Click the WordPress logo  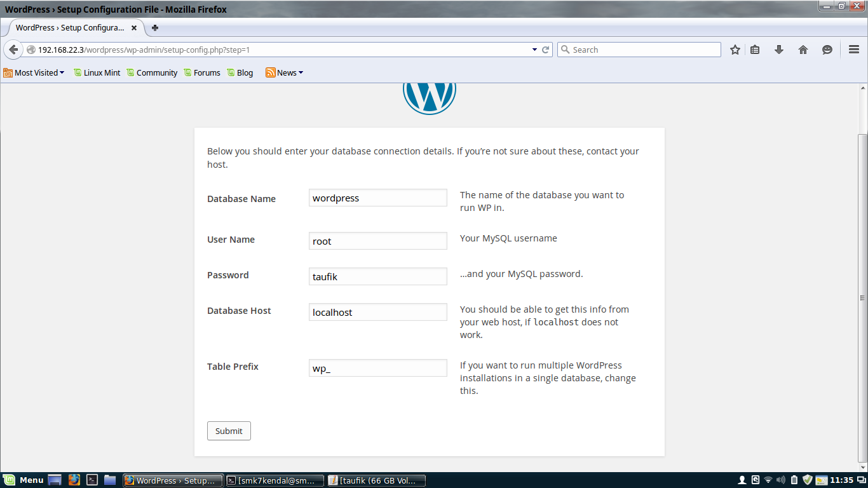coord(430,99)
